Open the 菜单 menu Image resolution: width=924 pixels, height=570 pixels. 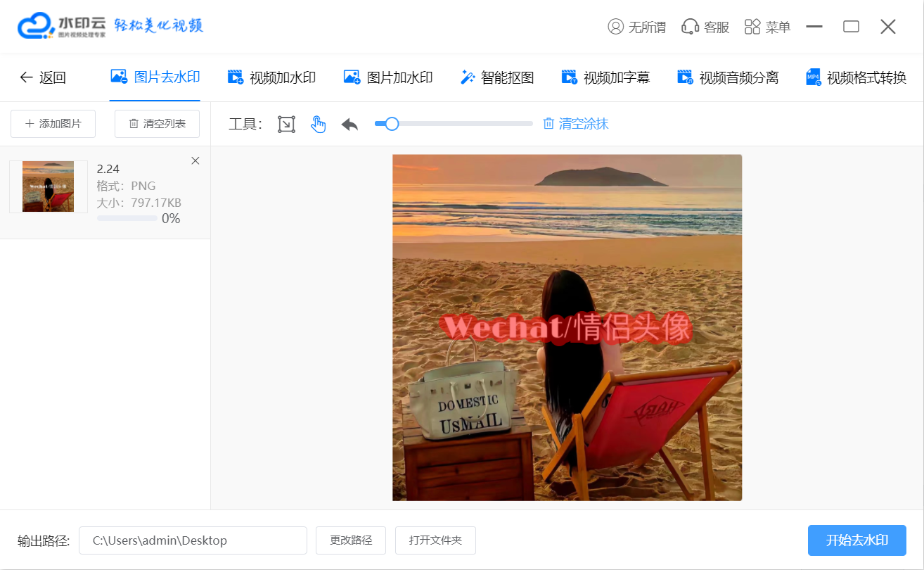coord(767,27)
